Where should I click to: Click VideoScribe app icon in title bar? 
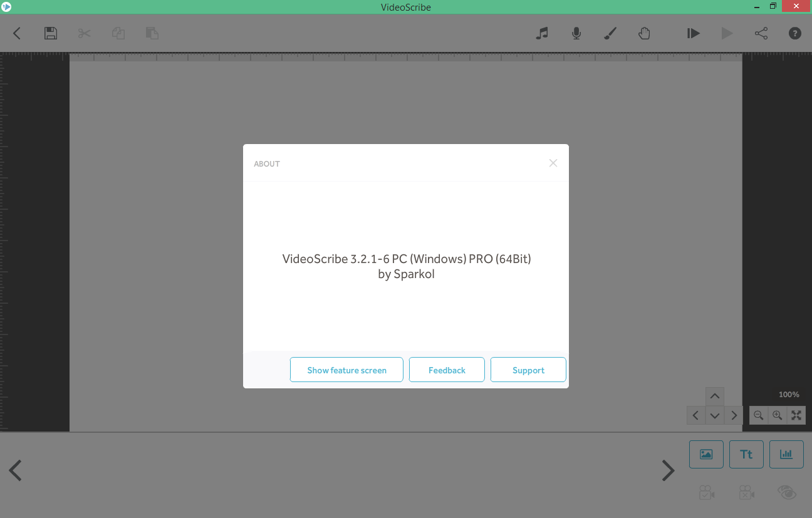click(x=6, y=7)
